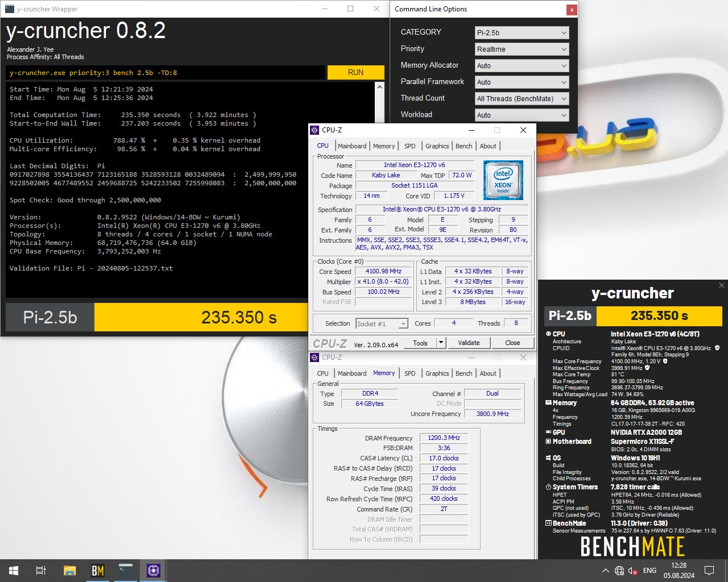
Task: Switch to Graphics tab in upper CPU-Z
Action: 437,146
